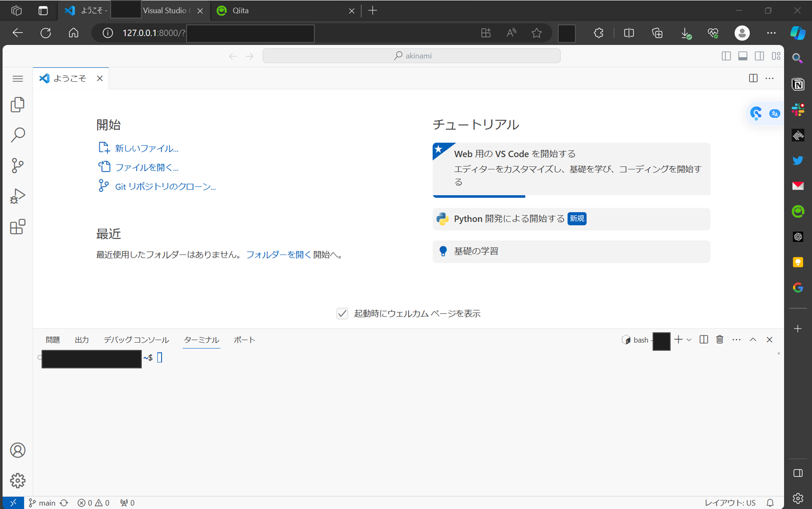This screenshot has width=812, height=509.
Task: Switch to the 問題 panel tab
Action: point(53,340)
